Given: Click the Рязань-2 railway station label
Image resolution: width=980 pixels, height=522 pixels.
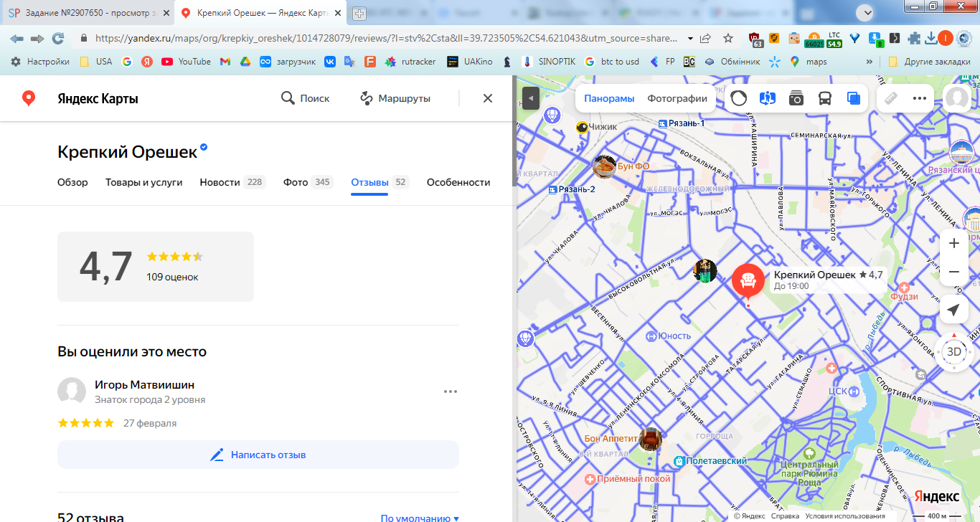Looking at the screenshot, I should (576, 189).
